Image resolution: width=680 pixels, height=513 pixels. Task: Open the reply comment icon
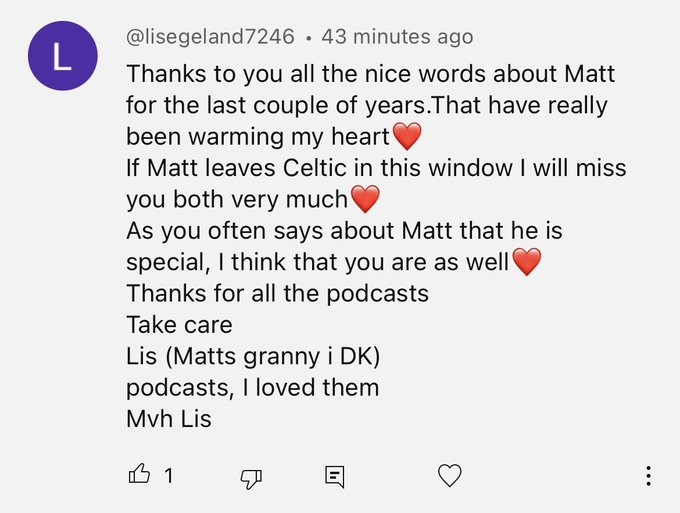(335, 477)
